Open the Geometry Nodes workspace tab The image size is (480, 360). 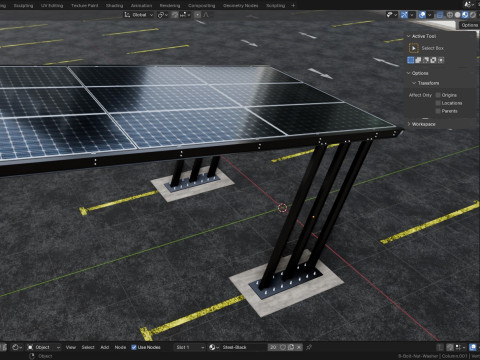pyautogui.click(x=240, y=5)
